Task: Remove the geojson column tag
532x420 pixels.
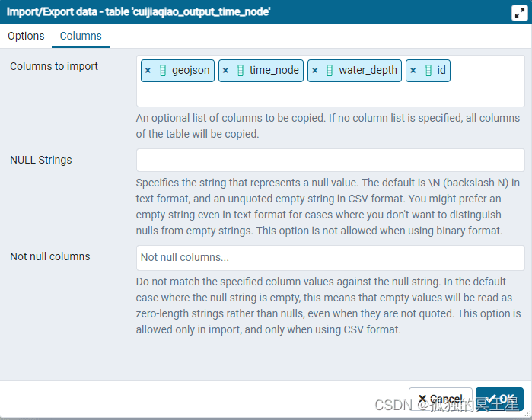Action: click(148, 70)
